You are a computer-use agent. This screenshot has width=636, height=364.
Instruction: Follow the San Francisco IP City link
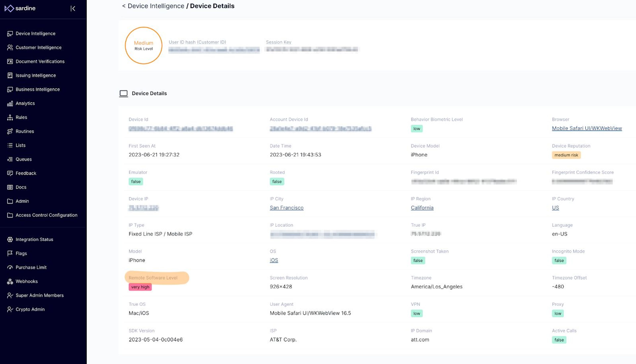click(x=286, y=208)
